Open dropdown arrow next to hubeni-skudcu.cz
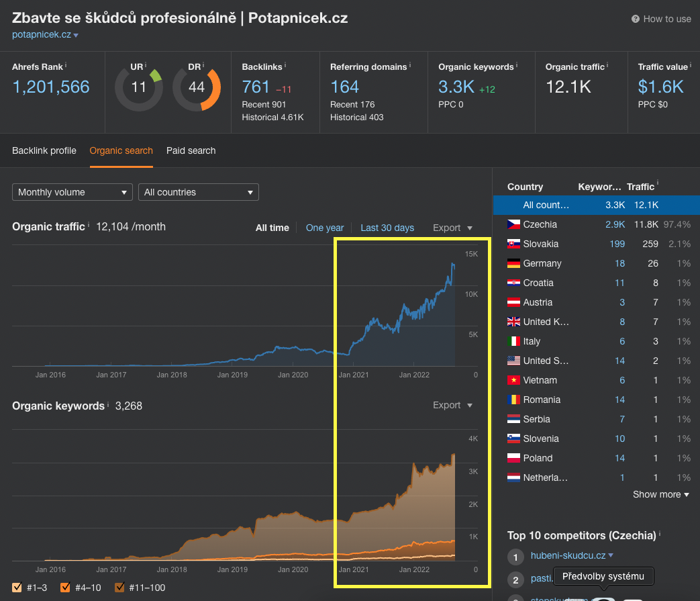700x601 pixels. pos(611,555)
